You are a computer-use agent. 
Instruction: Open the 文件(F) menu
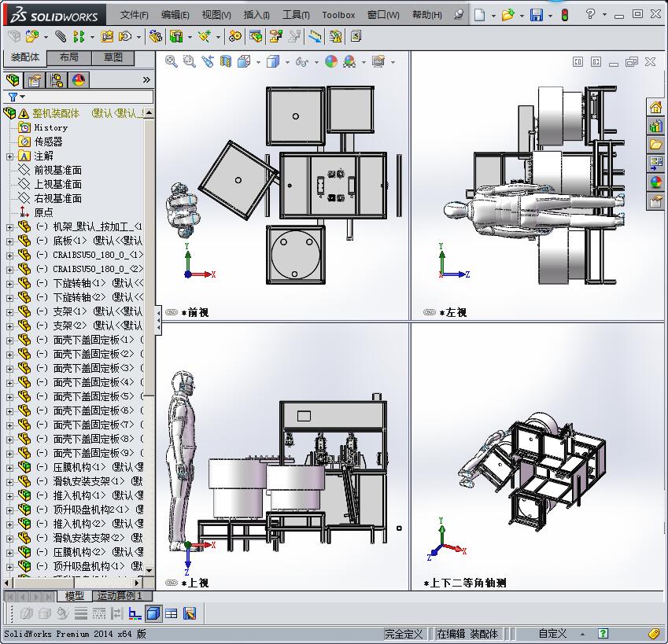coord(135,15)
